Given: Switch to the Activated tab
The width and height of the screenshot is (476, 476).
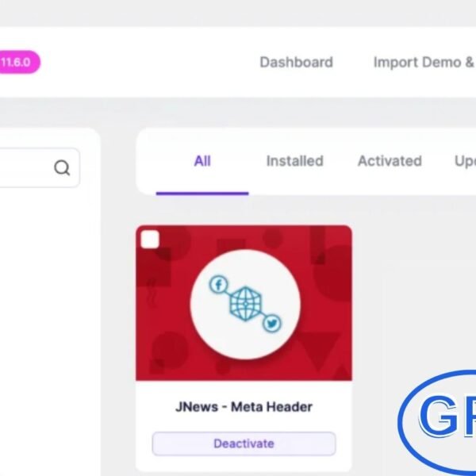Looking at the screenshot, I should click(x=390, y=161).
